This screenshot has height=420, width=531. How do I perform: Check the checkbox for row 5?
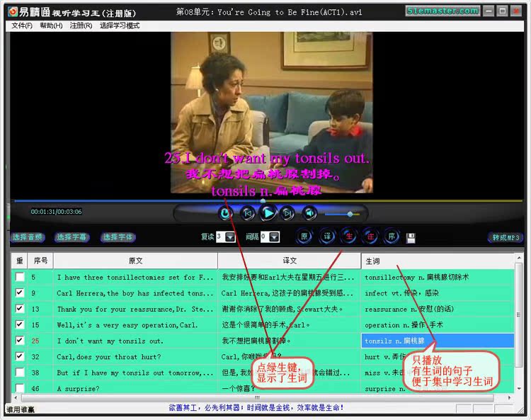point(20,277)
